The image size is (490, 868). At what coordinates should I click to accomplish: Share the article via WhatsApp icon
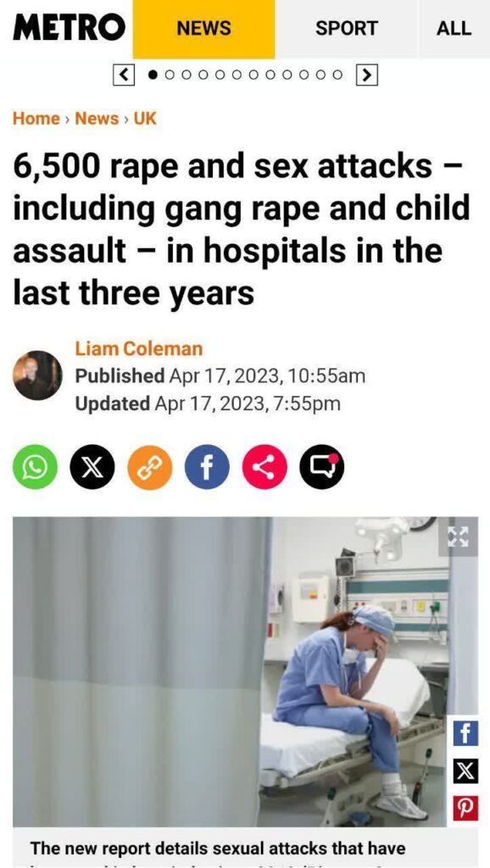(35, 467)
